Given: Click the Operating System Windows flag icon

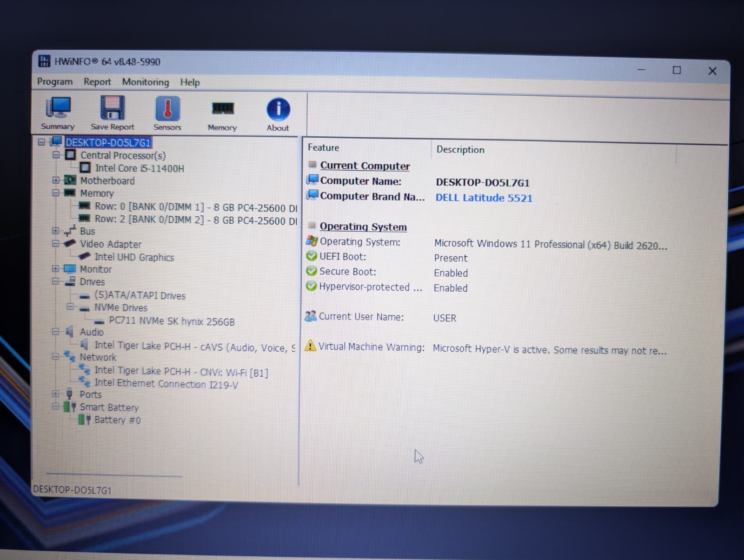Looking at the screenshot, I should click(312, 241).
